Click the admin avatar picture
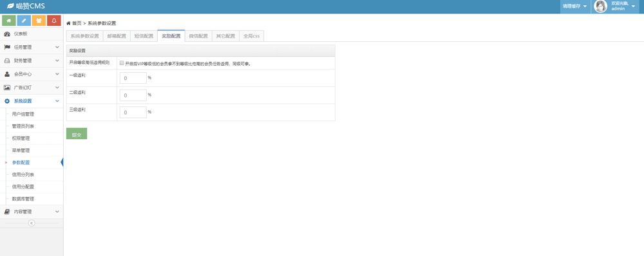 [600, 6]
